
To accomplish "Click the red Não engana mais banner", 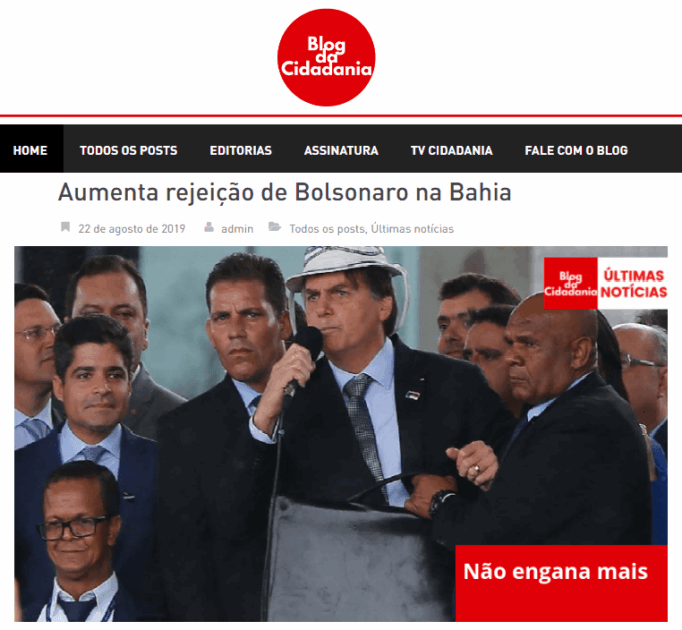I will pos(562,583).
